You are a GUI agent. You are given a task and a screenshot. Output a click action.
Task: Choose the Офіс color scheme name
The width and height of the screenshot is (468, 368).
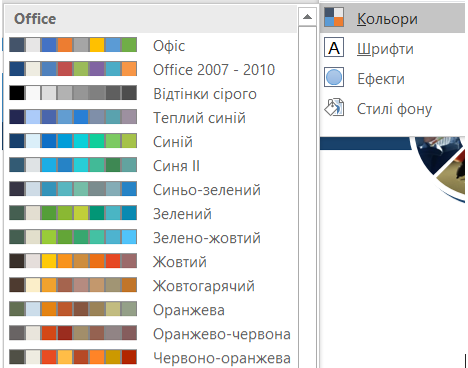[x=169, y=46]
